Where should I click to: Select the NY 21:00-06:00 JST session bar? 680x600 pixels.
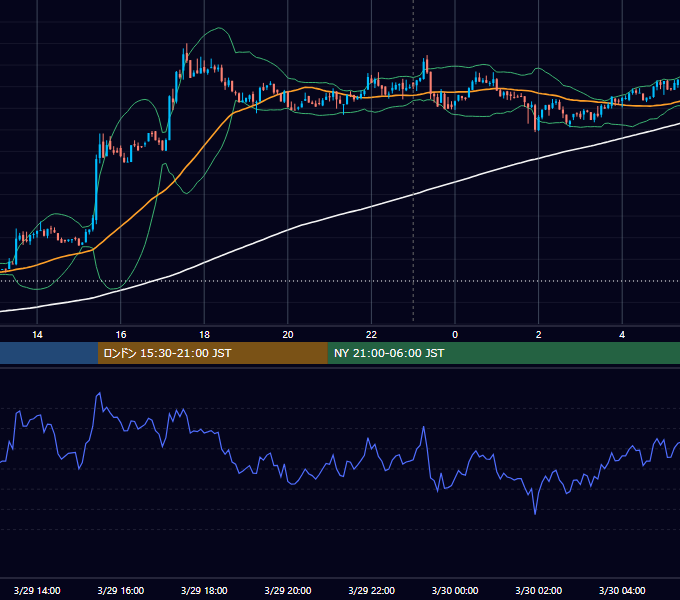[x=503, y=353]
